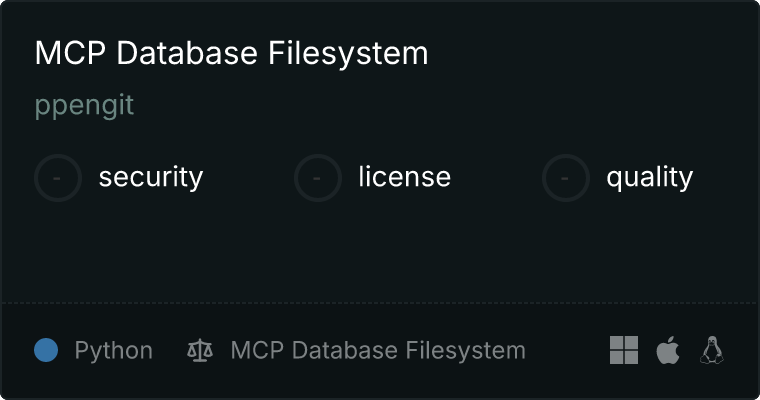Click the security score badge circle
This screenshot has height=400, width=760.
(x=58, y=178)
